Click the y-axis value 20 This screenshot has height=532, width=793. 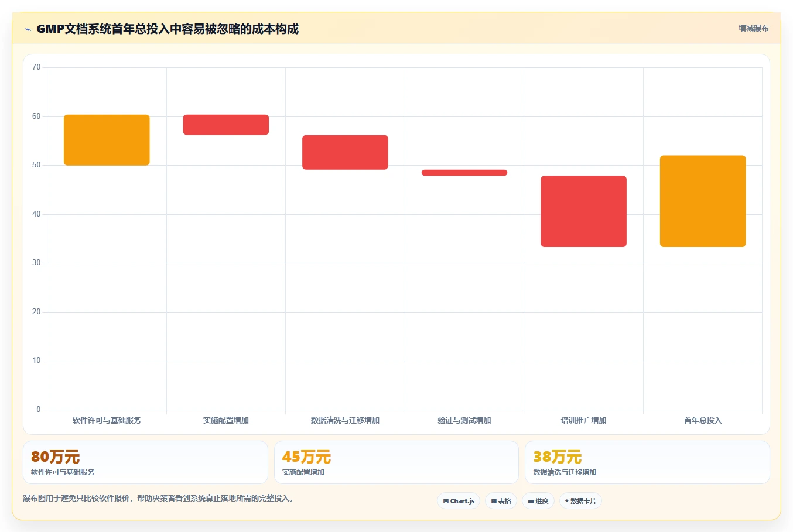coord(36,312)
